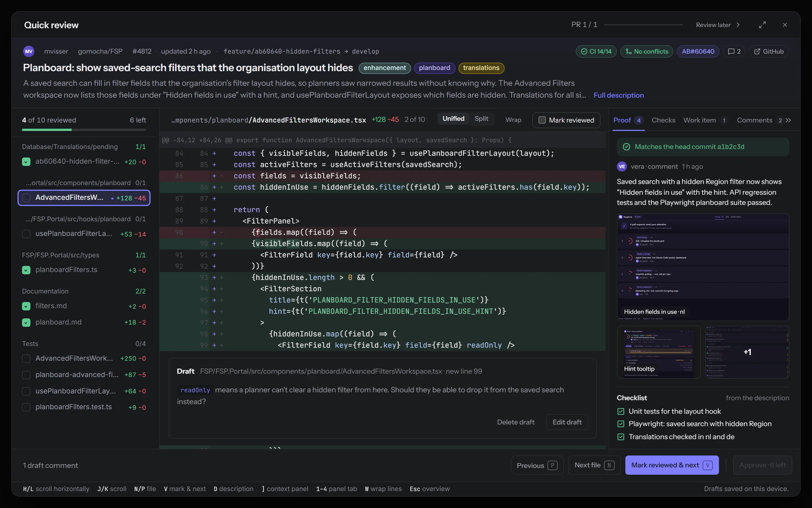Open the Hidden fields in use · nl screenshot
This screenshot has height=508, width=812.
(x=703, y=267)
